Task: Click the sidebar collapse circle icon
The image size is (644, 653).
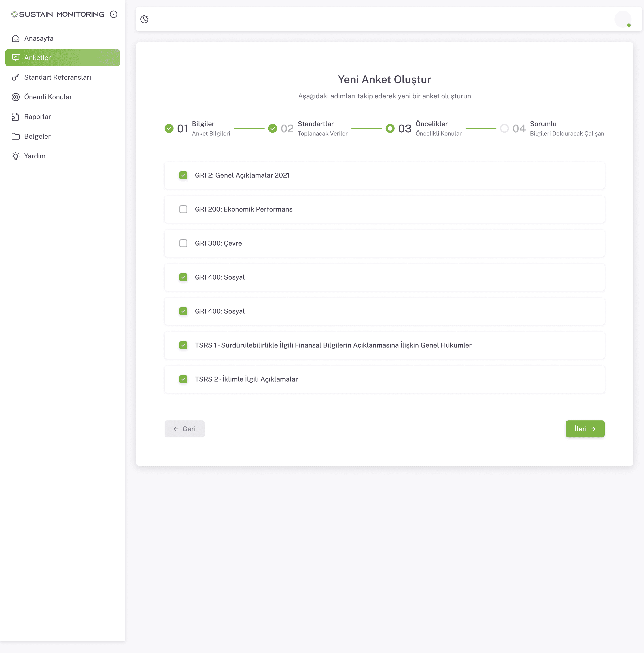Action: pos(114,14)
